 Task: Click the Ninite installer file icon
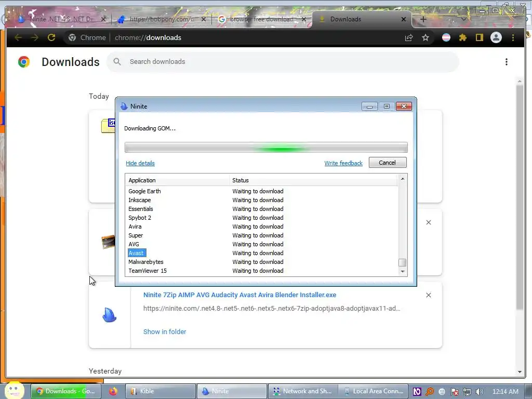(109, 315)
